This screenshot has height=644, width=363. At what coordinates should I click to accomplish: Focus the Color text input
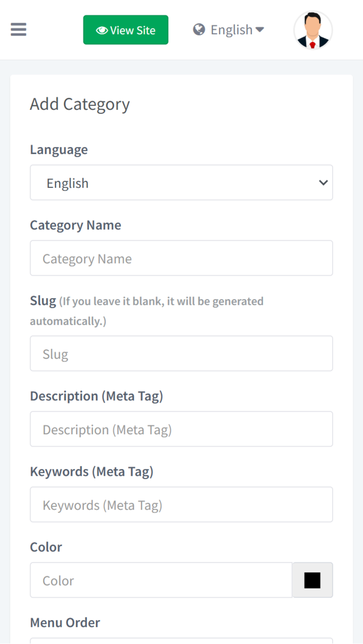pos(161,580)
